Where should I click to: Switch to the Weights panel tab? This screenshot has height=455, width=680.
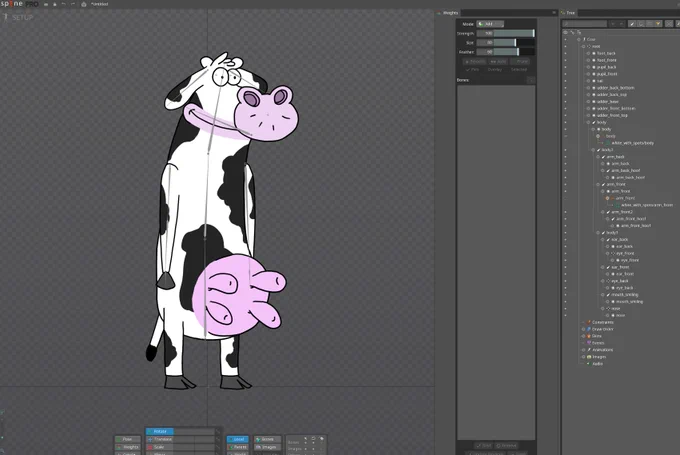click(x=448, y=13)
